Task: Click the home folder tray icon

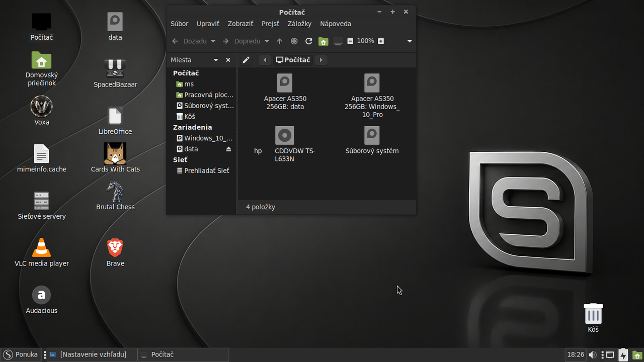Action: point(637,355)
